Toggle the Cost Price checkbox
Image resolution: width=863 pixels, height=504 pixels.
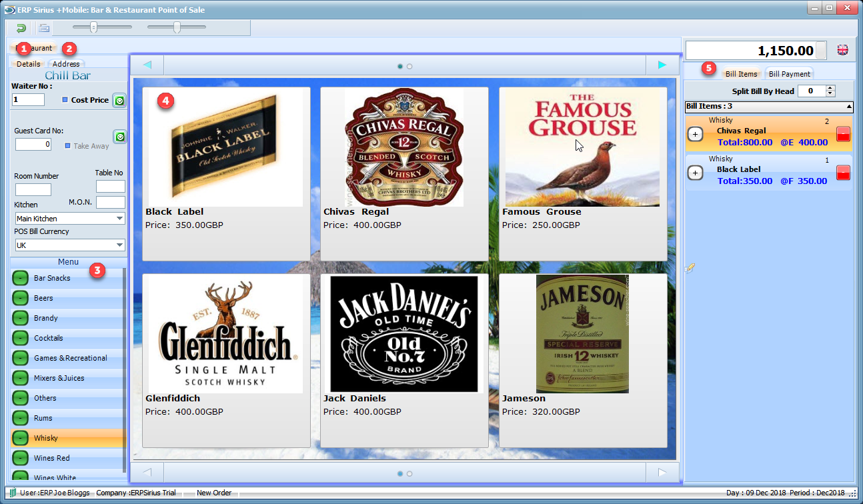(x=65, y=100)
